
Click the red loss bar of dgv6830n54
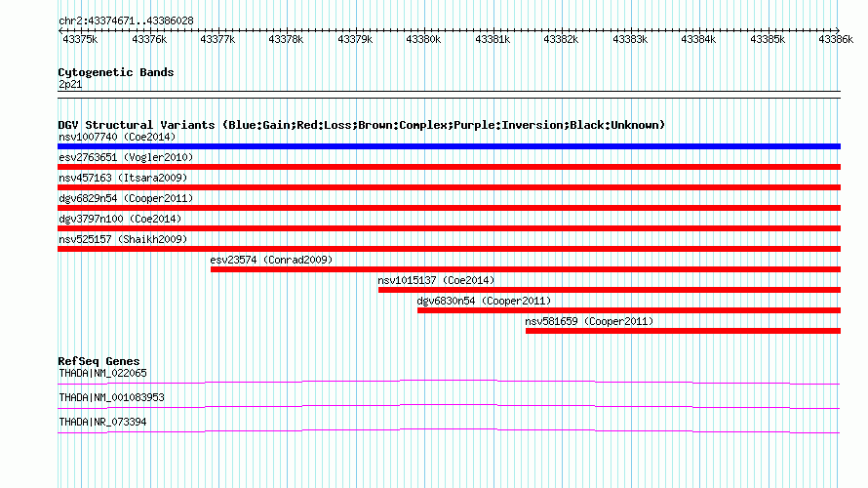(x=629, y=310)
